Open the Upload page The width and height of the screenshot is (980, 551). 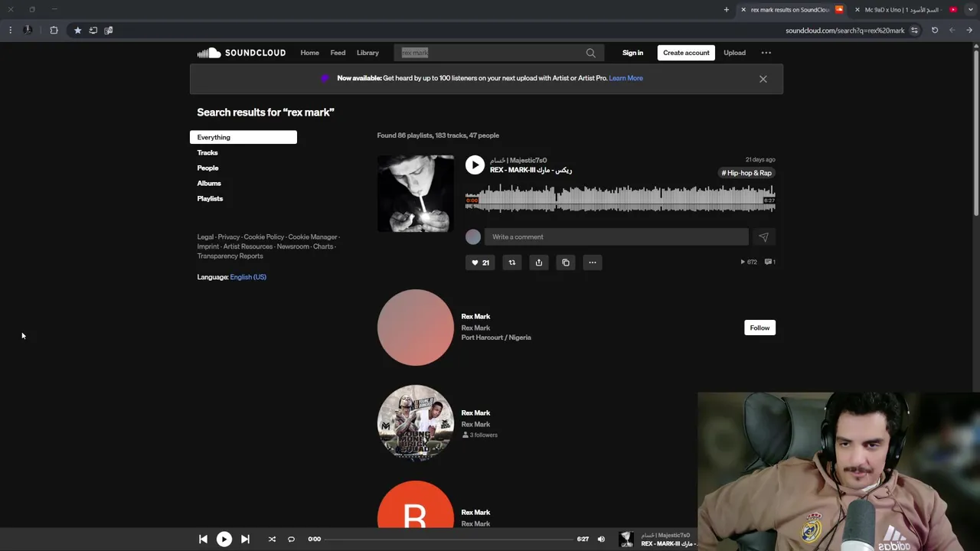(x=734, y=53)
